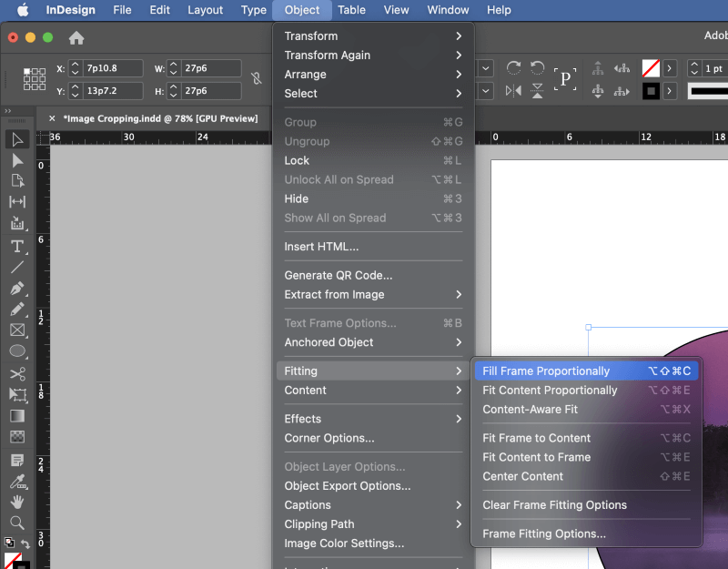This screenshot has width=728, height=569.
Task: Click fill/stroke swatch at toolbox bottom
Action: [x=16, y=561]
